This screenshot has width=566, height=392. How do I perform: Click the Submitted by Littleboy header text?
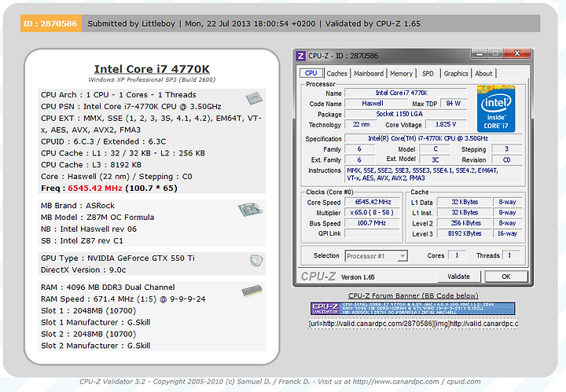tap(131, 24)
